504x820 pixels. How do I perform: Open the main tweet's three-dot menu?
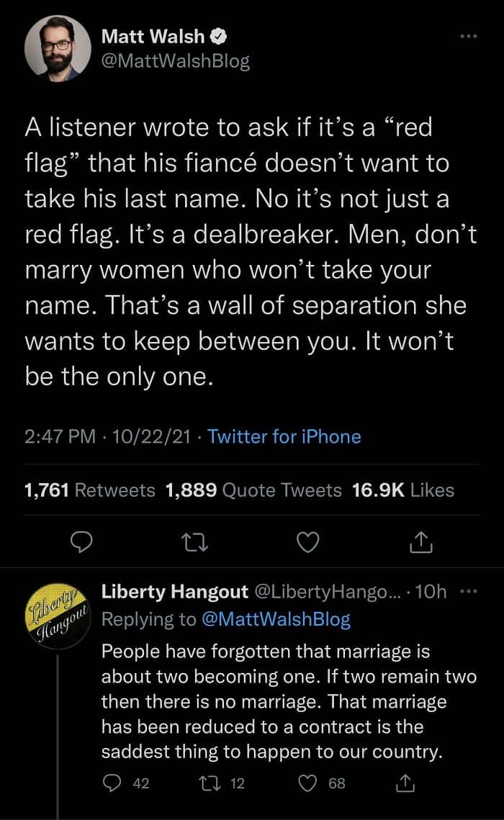pos(469,35)
